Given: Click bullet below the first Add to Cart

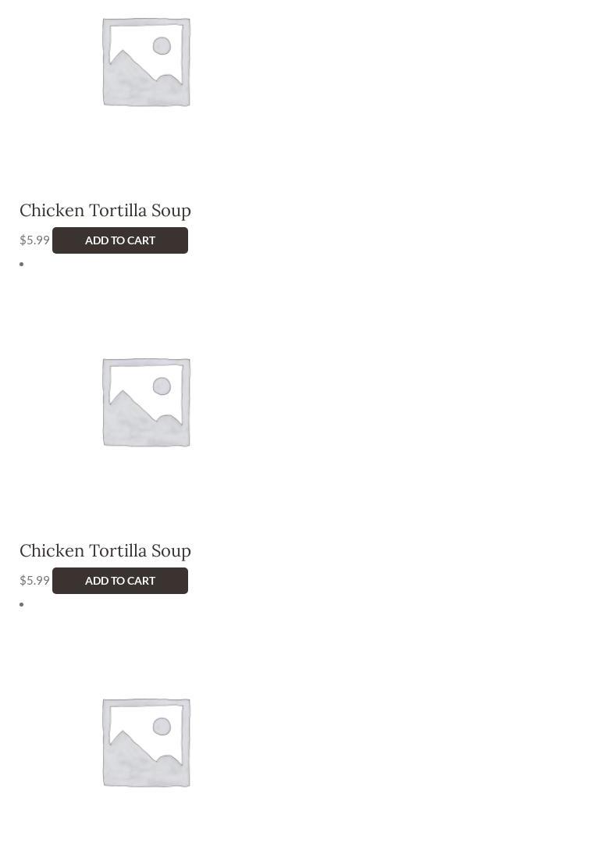Looking at the screenshot, I should [22, 264].
